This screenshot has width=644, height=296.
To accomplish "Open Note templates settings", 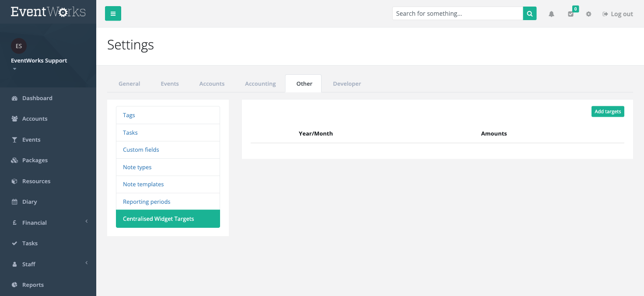I will click(168, 185).
